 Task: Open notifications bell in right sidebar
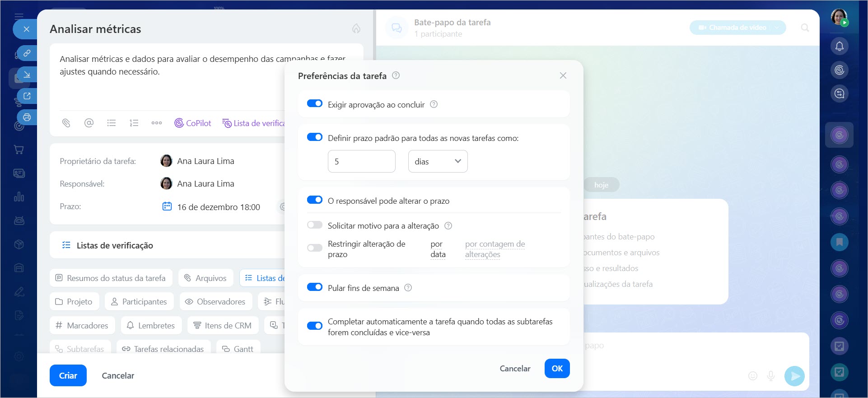pos(839,46)
